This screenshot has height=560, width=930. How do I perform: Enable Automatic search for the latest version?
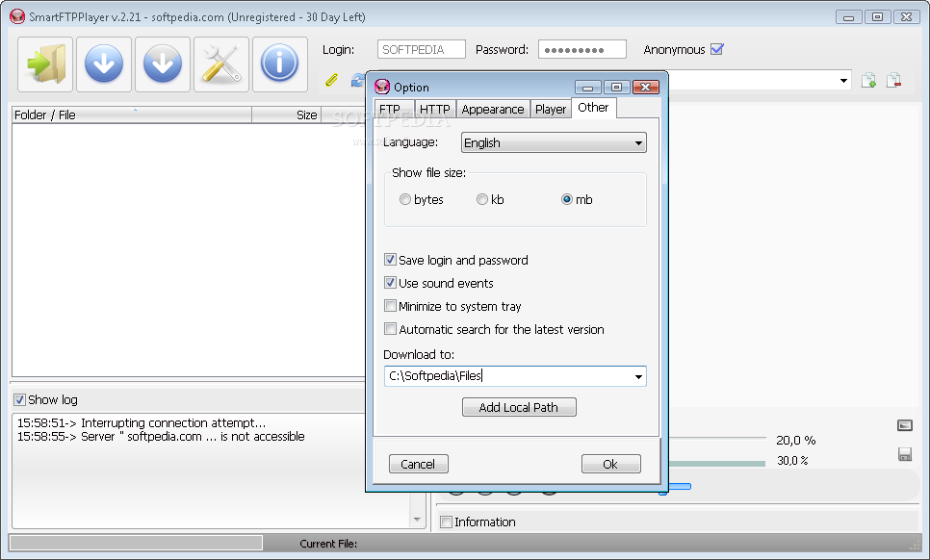point(390,329)
